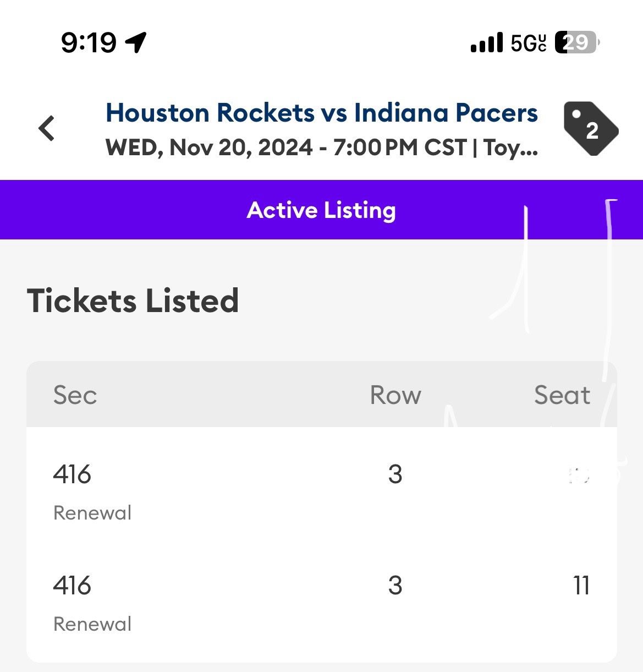Tap the Renewal label under first ticket
Image resolution: width=643 pixels, height=672 pixels.
click(x=92, y=513)
